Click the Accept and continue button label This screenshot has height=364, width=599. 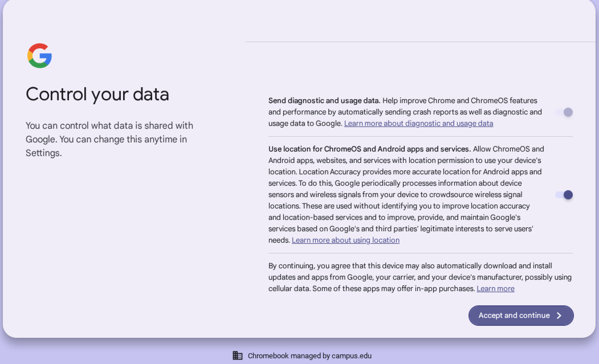pyautogui.click(x=514, y=315)
